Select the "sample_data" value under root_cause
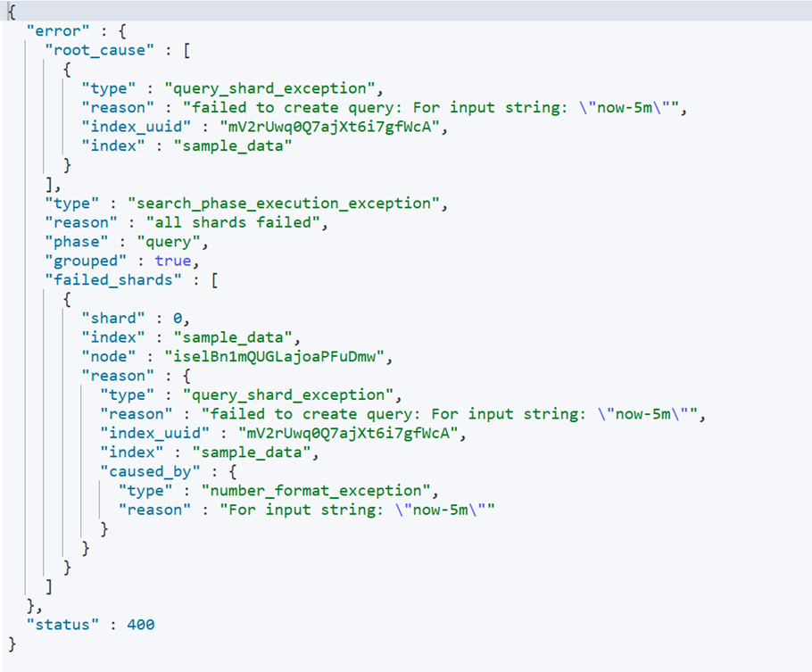812x672 pixels. pyautogui.click(x=233, y=146)
